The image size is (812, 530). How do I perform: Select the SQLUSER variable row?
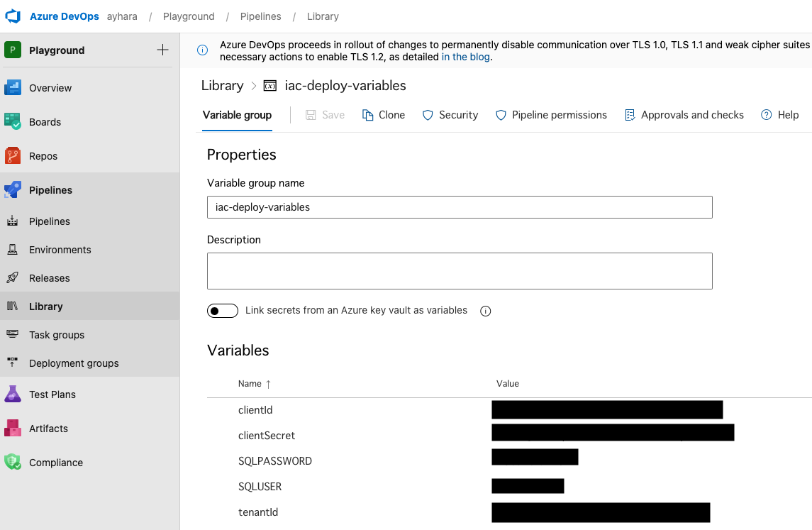(510, 487)
